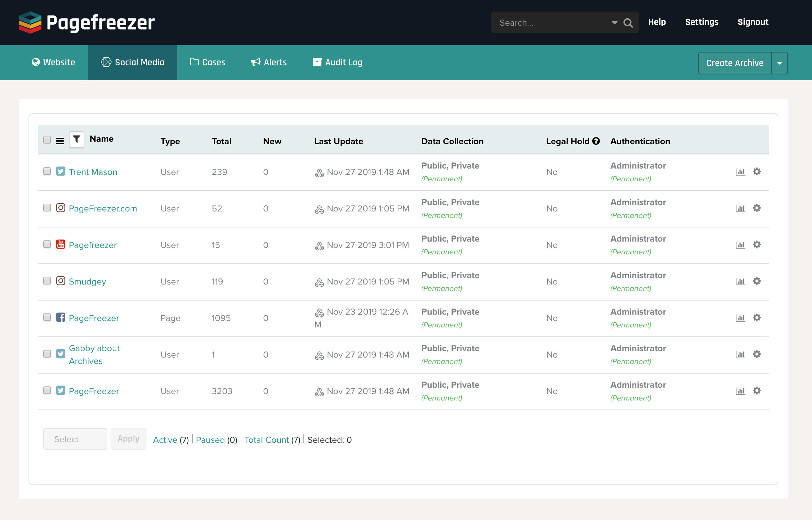The image size is (812, 520).
Task: Expand the Create Archive dropdown arrow
Action: 780,63
